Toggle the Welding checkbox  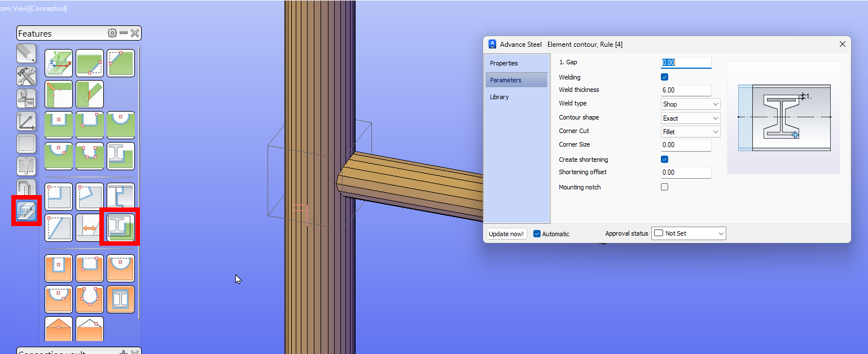pos(664,77)
